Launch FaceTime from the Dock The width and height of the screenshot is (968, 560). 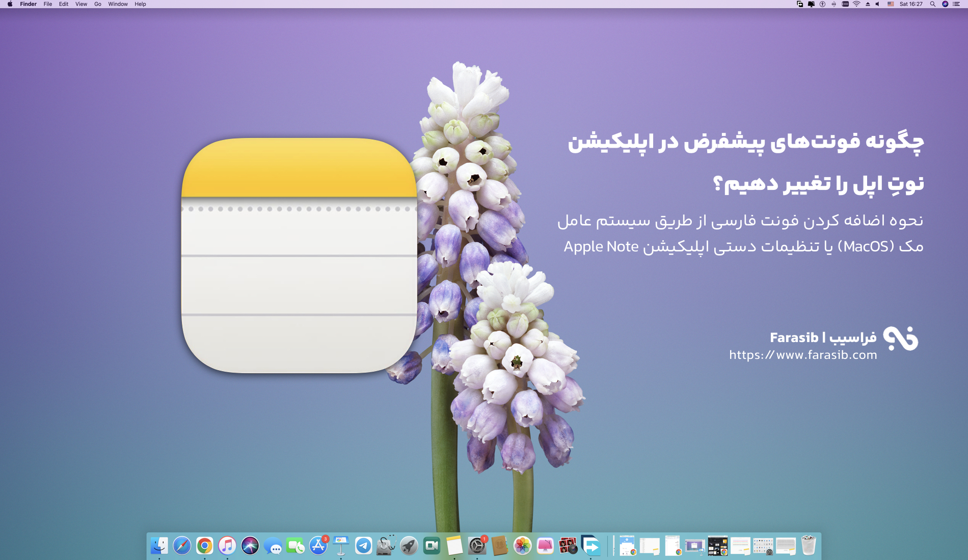click(295, 546)
